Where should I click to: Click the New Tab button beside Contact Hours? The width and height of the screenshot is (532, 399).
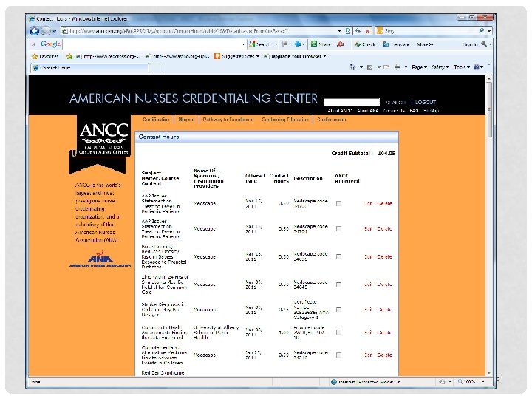click(154, 68)
